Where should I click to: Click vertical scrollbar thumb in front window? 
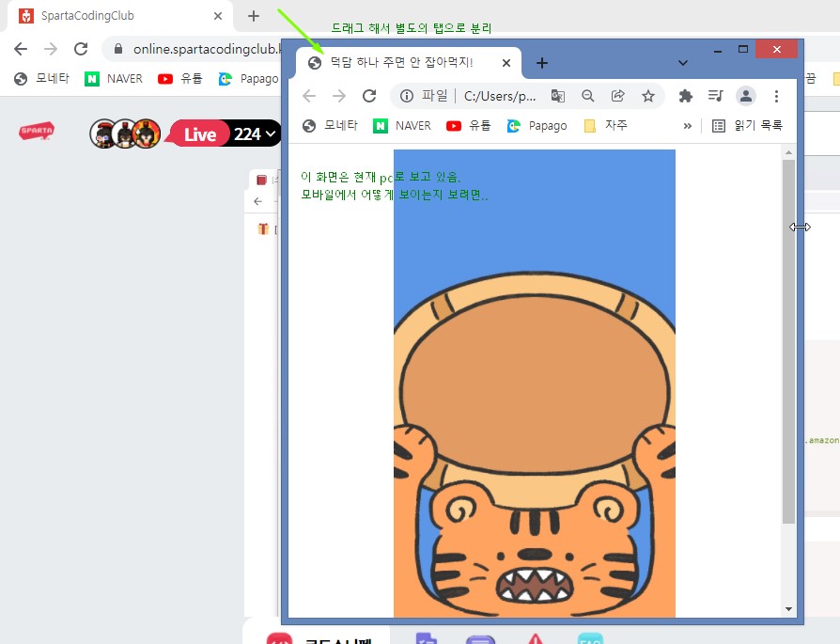tap(788, 341)
